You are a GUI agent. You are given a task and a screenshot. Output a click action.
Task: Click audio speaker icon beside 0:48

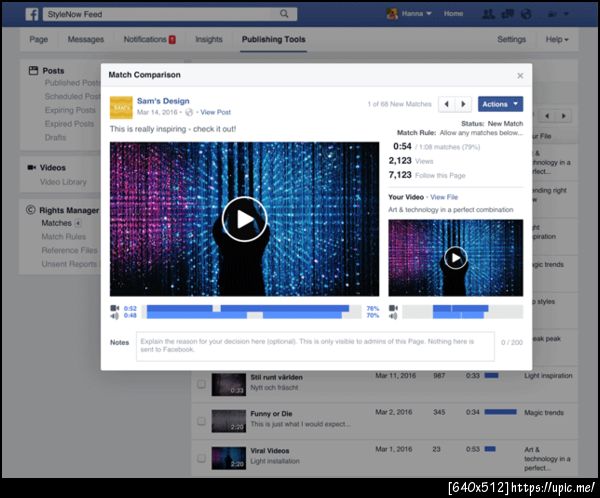coord(114,316)
